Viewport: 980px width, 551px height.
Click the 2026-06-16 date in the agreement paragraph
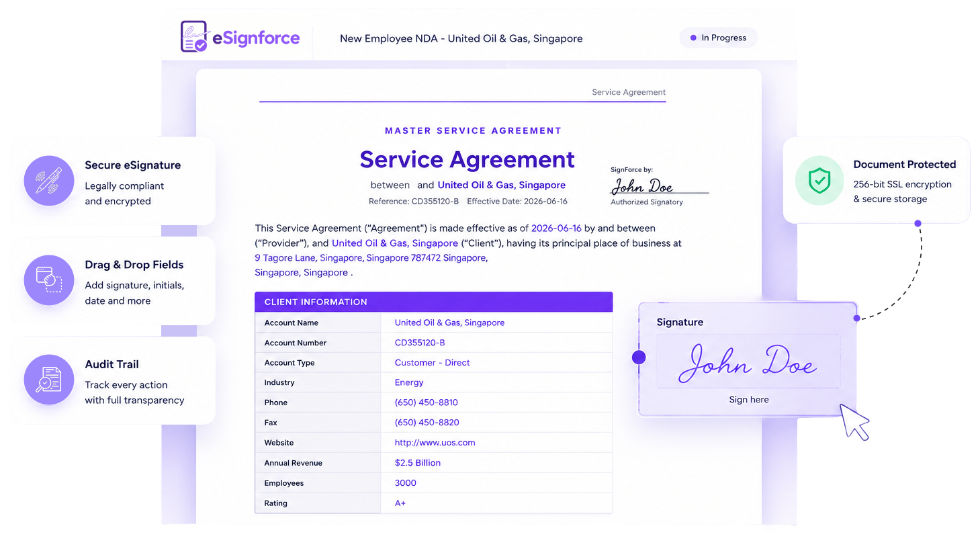(556, 228)
